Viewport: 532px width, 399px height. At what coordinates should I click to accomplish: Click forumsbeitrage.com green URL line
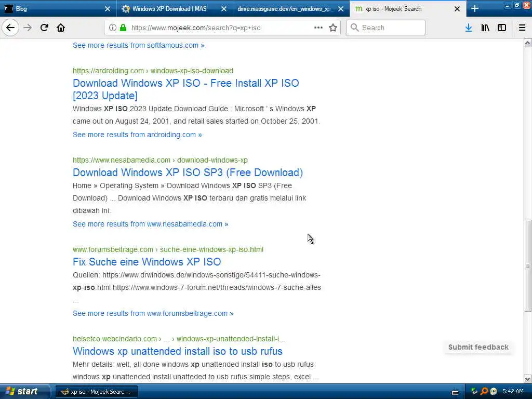coord(168,249)
